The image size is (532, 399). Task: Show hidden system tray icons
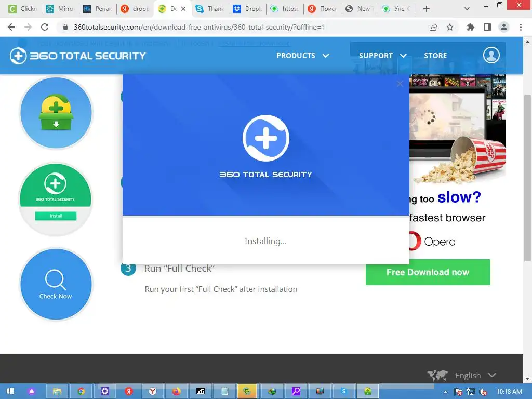(445, 392)
